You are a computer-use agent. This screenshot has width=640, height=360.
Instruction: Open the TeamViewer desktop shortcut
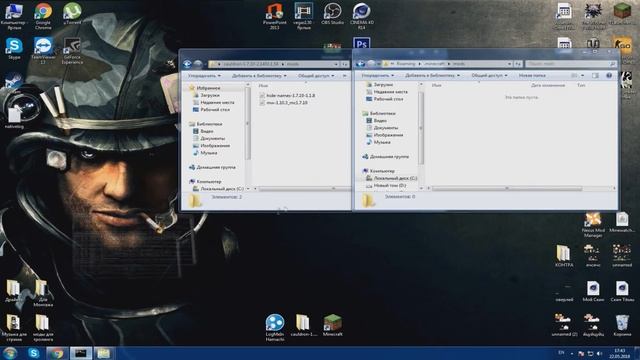tap(43, 51)
